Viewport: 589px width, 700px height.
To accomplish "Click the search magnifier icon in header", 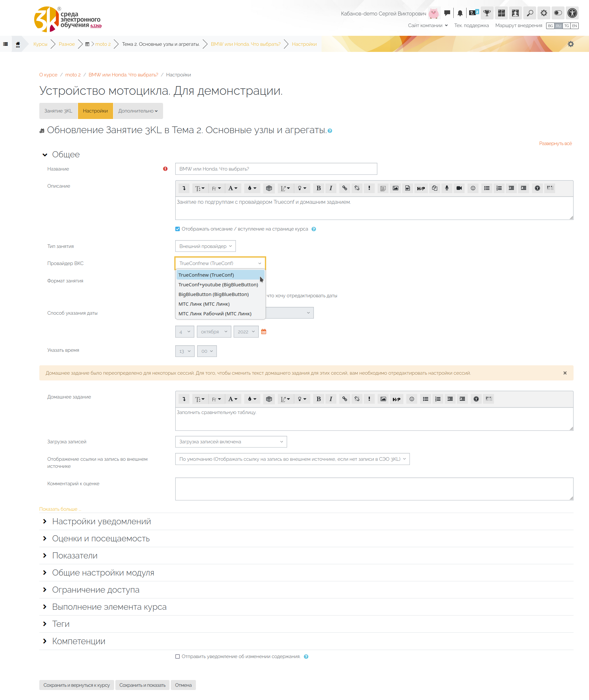I will 530,13.
